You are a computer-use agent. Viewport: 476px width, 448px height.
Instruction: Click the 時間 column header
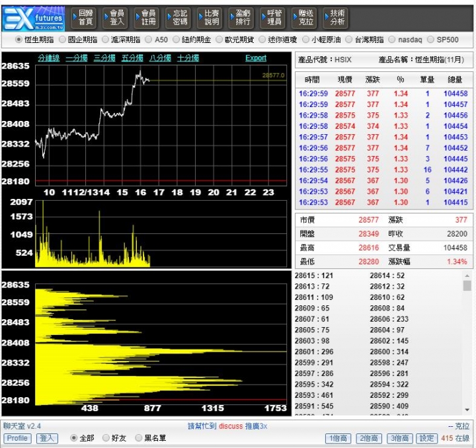pos(312,80)
